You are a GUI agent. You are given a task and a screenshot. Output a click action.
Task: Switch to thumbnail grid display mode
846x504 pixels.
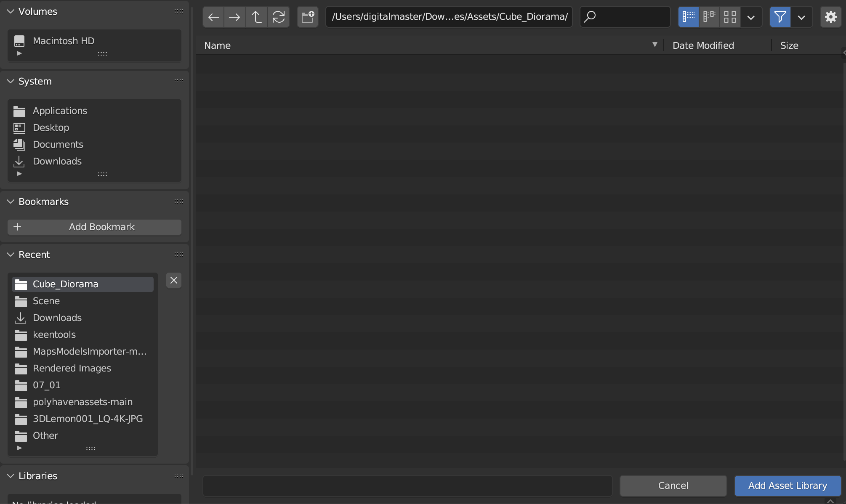730,17
